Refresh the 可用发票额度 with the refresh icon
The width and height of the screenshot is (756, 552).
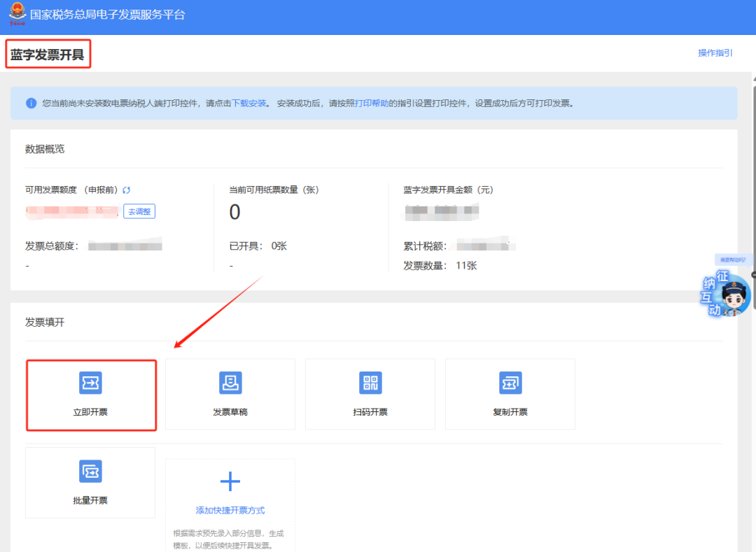click(126, 190)
